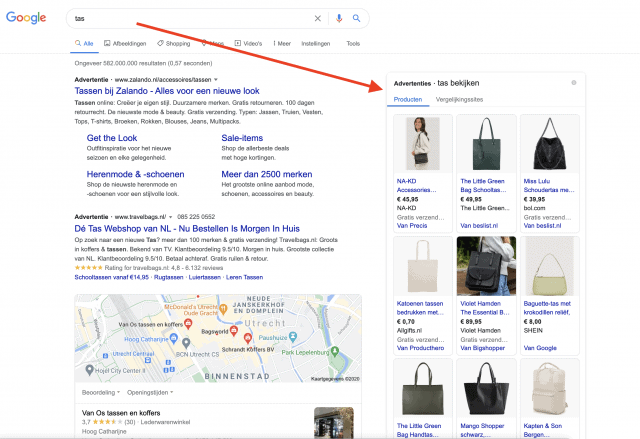
Task: Open the Rugtassen link
Action: point(169,277)
